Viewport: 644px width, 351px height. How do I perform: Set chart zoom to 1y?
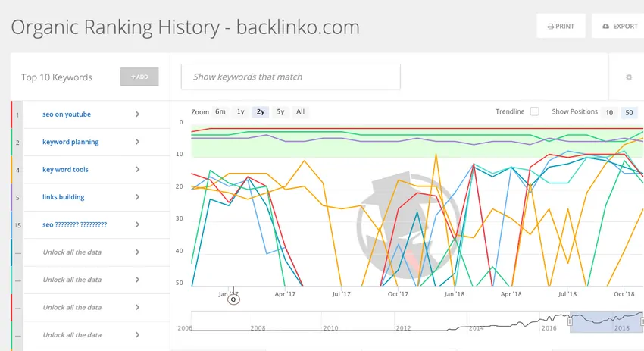[241, 111]
